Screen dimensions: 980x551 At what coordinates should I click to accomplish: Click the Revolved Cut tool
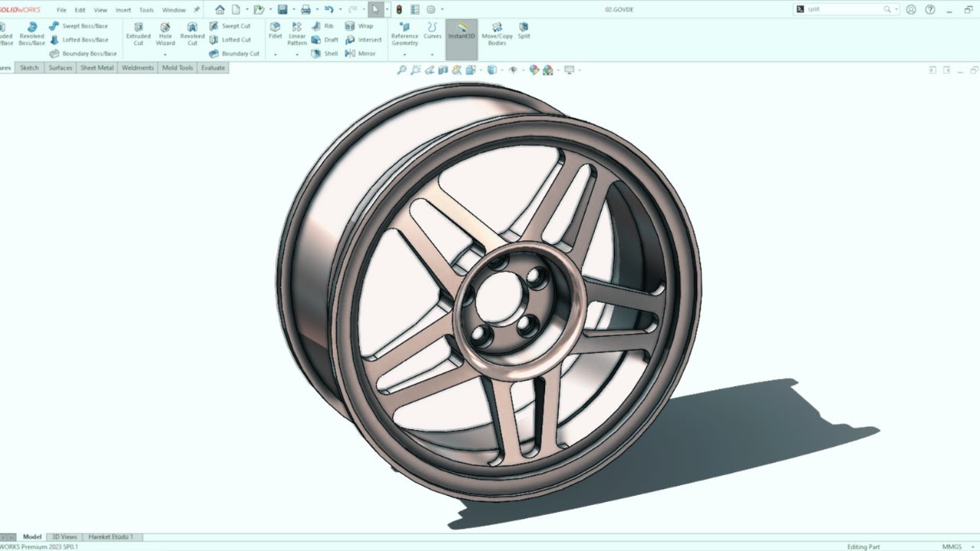click(192, 34)
